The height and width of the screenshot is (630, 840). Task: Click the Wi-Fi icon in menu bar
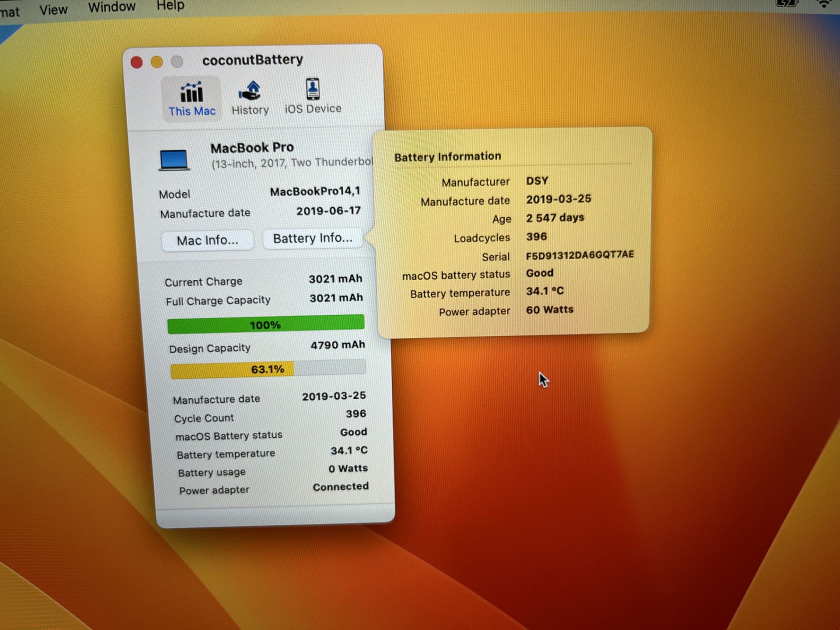point(824,3)
